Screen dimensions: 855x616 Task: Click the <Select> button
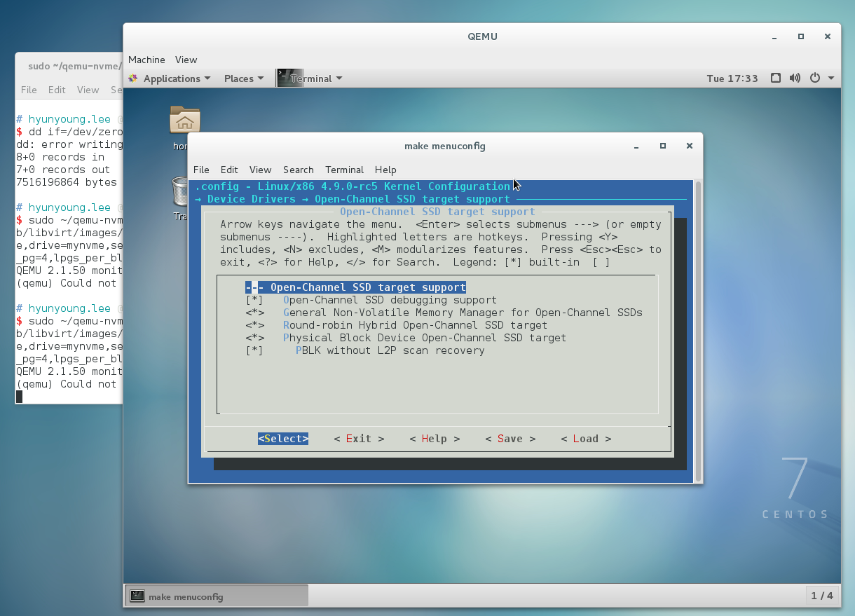(x=283, y=439)
